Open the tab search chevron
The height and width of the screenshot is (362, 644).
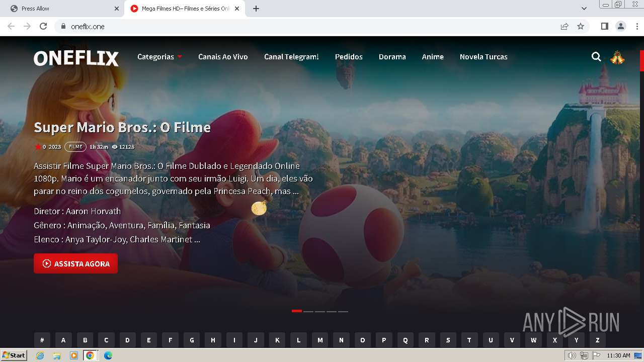click(584, 9)
